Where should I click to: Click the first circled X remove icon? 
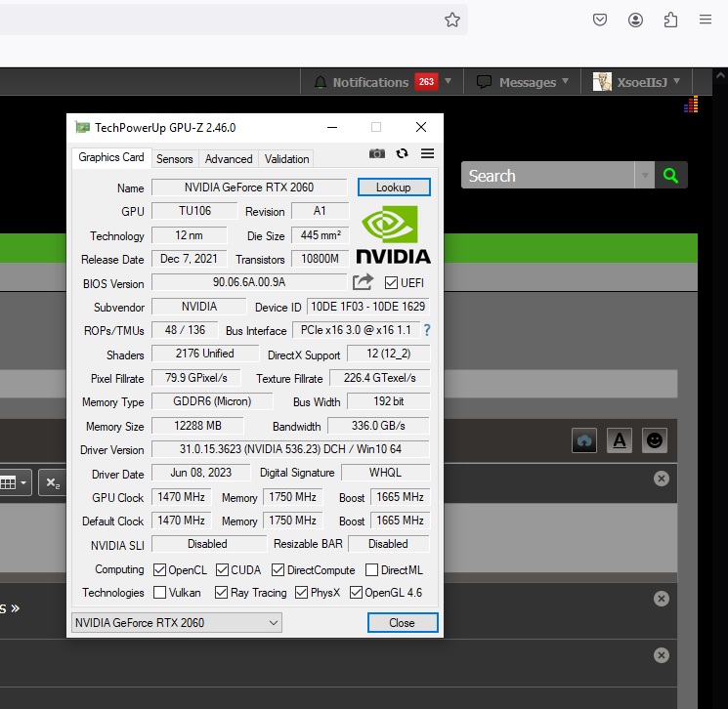click(662, 479)
